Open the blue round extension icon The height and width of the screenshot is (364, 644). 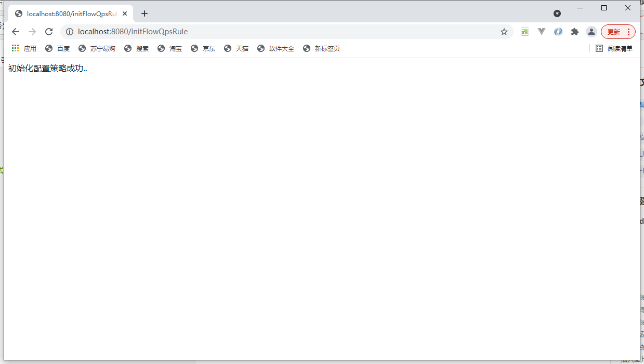point(558,32)
